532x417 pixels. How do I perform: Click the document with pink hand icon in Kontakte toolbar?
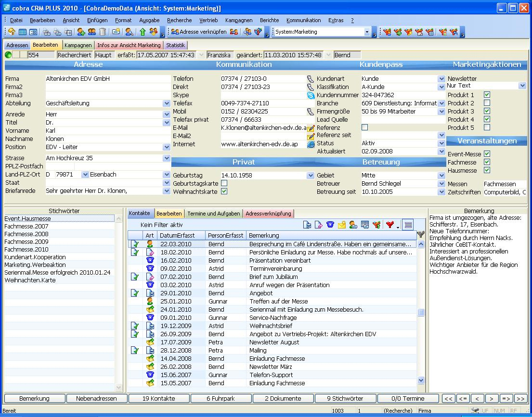tap(319, 225)
